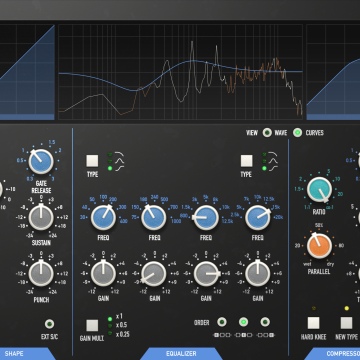The image size is (360, 360).
Task: Click the compressor curve display on right
Action: point(333,72)
